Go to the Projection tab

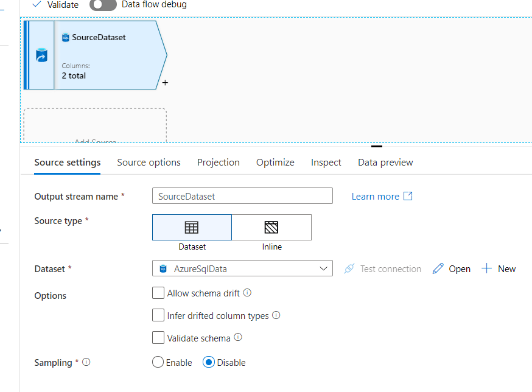(219, 163)
